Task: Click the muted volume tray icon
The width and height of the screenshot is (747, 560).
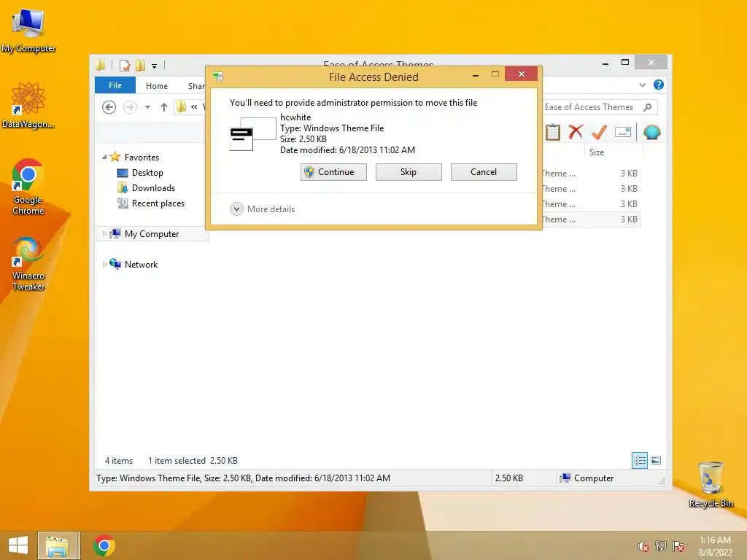Action: [643, 546]
